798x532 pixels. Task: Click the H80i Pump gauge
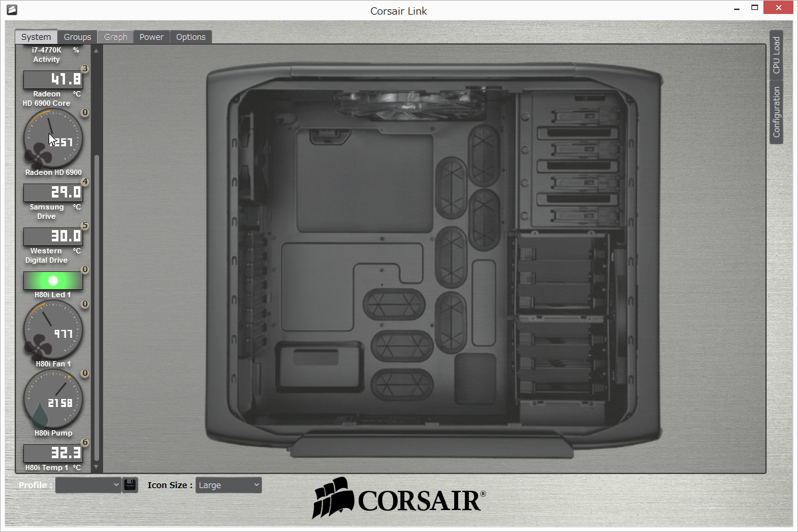tap(53, 399)
